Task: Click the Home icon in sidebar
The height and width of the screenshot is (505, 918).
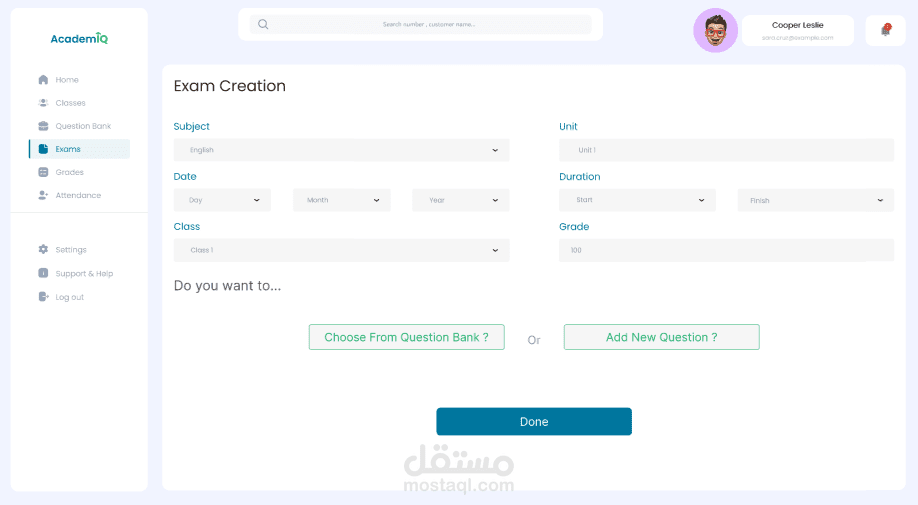Action: pos(43,80)
